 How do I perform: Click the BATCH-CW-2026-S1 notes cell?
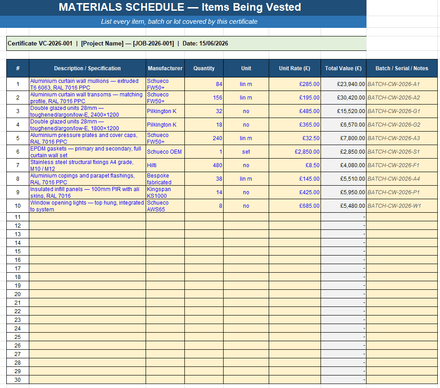coord(402,152)
